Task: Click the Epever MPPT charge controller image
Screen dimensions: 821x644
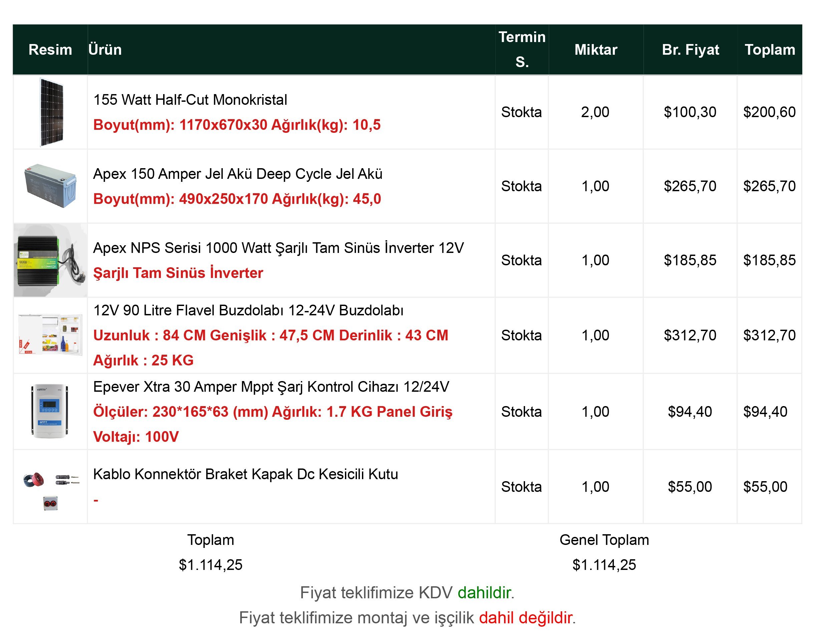Action: tap(50, 411)
